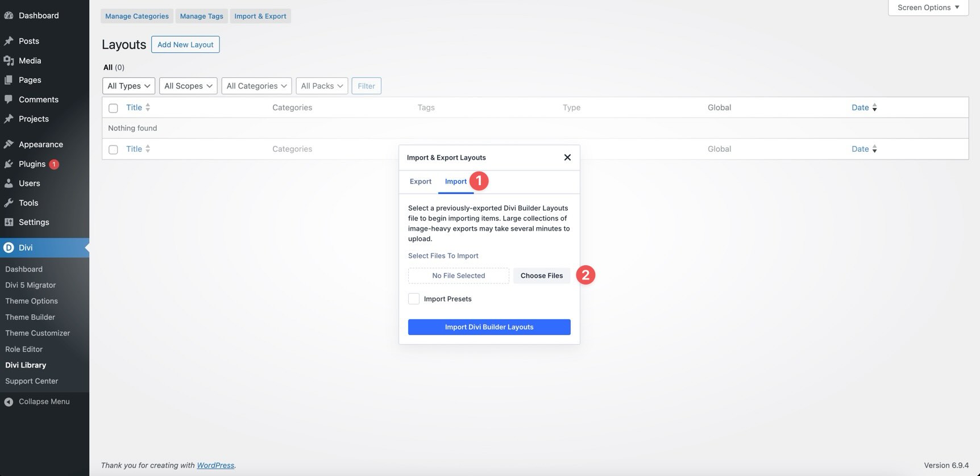Viewport: 980px width, 476px height.
Task: Open Theme Builder submenu item
Action: tap(30, 317)
